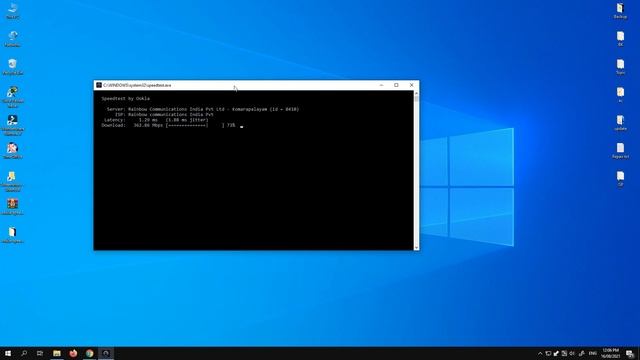This screenshot has height=360, width=640.
Task: Click the Download Mbps value
Action: (x=149, y=125)
